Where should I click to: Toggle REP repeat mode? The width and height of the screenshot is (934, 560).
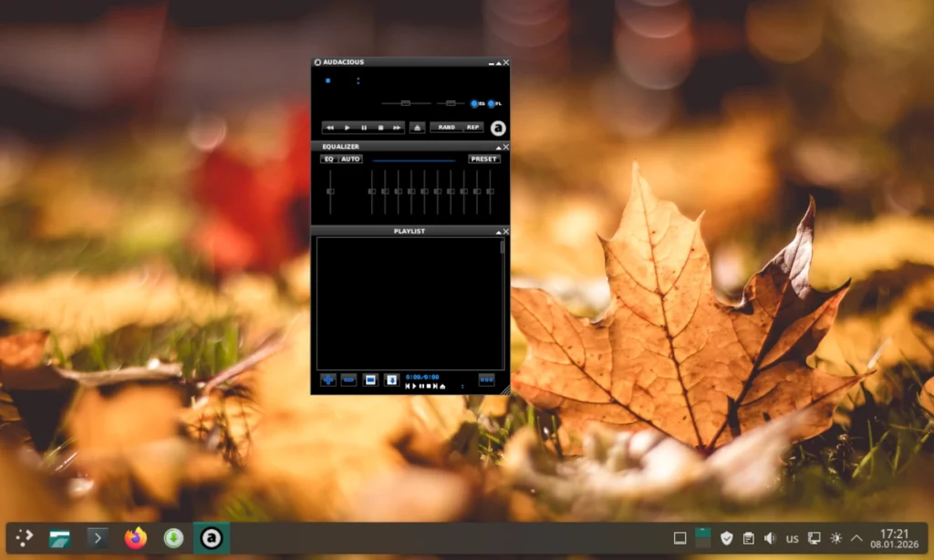(x=473, y=128)
